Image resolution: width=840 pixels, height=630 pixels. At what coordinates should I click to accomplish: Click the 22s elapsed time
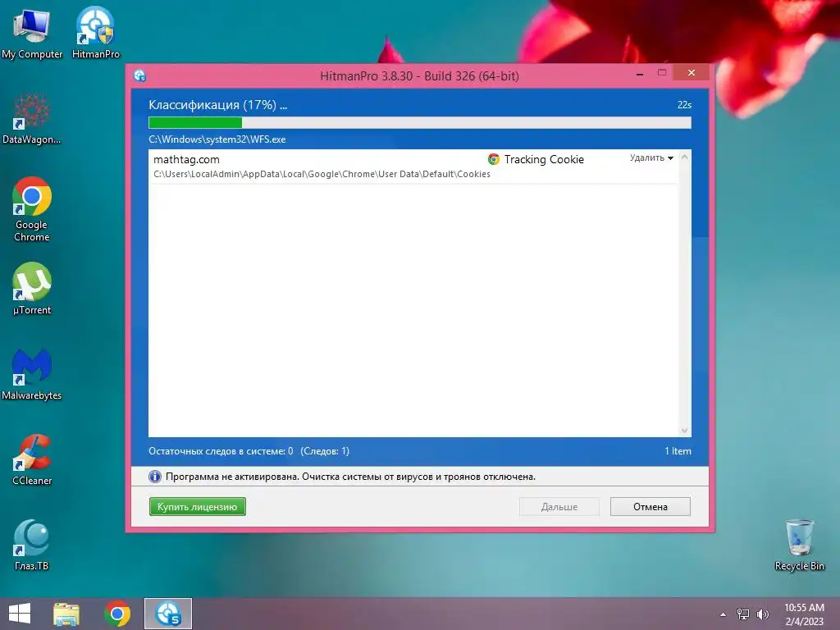pyautogui.click(x=684, y=105)
